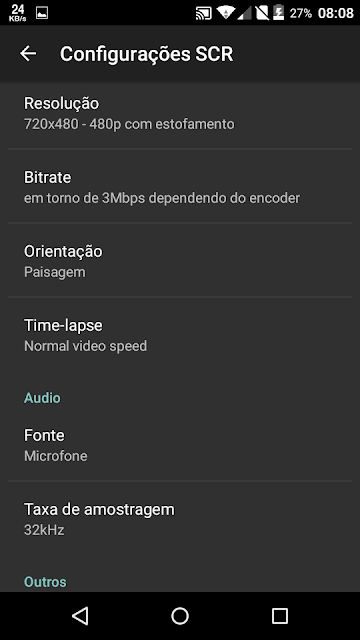Tap the image notification icon

[42, 13]
